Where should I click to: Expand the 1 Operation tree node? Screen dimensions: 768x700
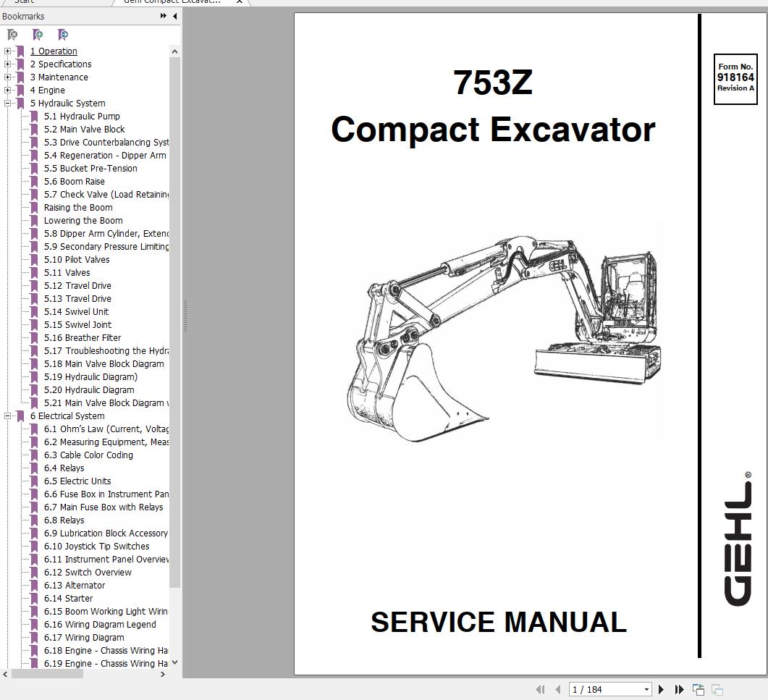point(7,51)
